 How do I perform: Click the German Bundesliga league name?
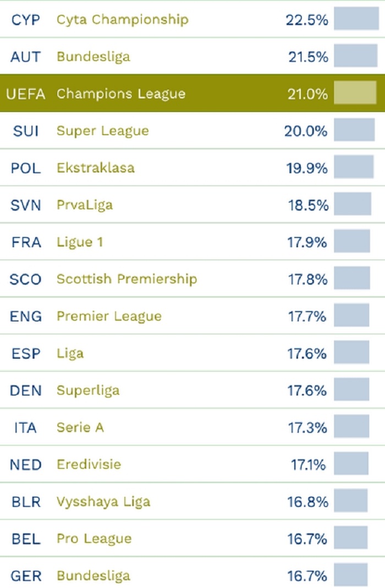click(93, 576)
